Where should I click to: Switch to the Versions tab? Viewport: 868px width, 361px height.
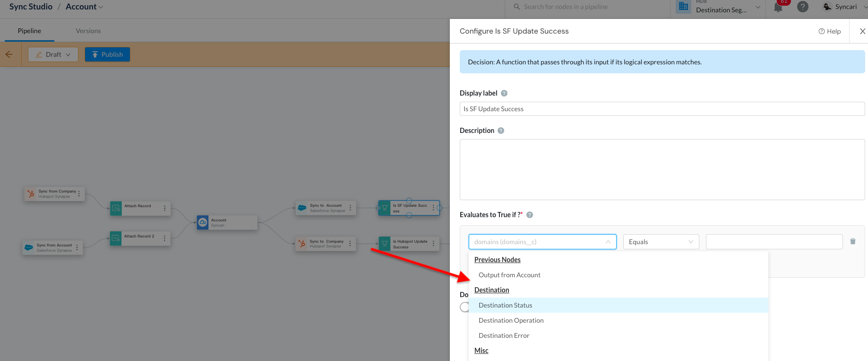88,31
